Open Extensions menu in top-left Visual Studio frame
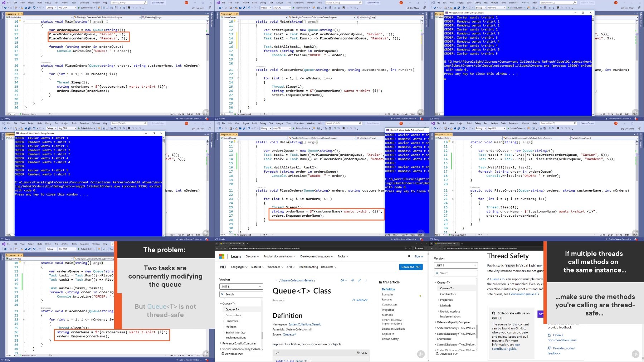The image size is (644, 362). (84, 3)
